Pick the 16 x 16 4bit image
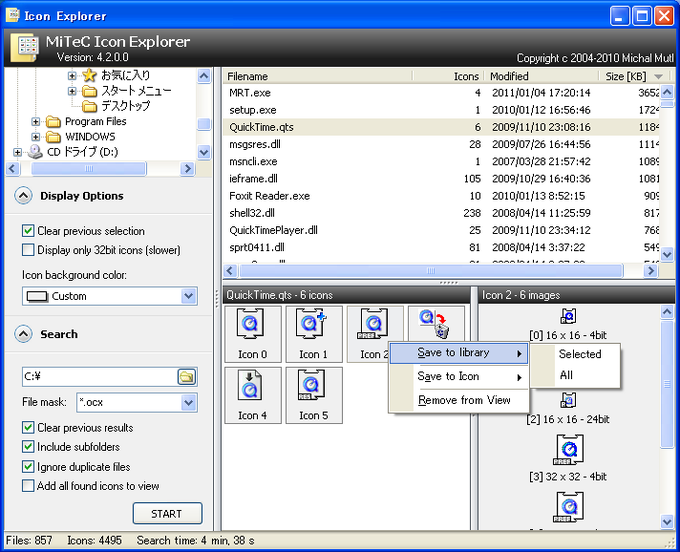Screen dimensions: 680x552 [x=568, y=317]
